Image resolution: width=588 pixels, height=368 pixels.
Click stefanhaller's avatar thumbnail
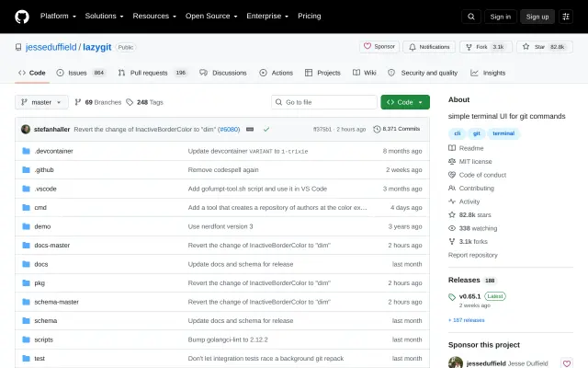pyautogui.click(x=26, y=129)
